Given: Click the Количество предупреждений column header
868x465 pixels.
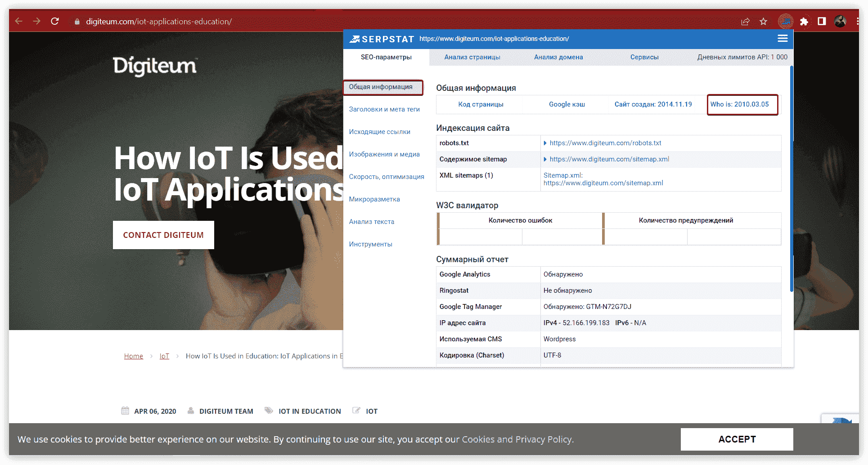Looking at the screenshot, I should click(686, 220).
